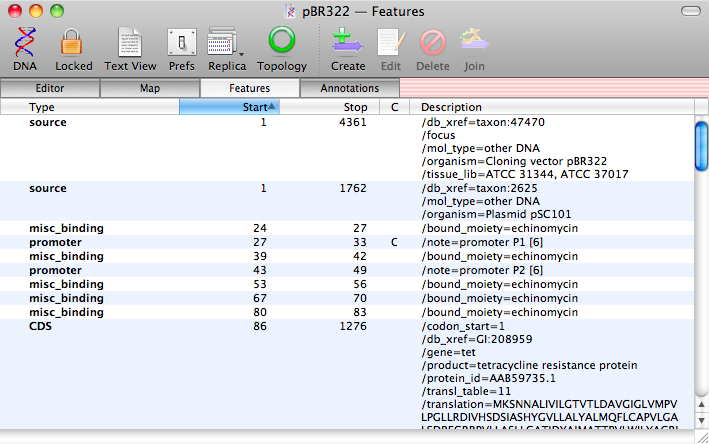Image resolution: width=709 pixels, height=444 pixels.
Task: Click the scroll down arrow
Action: point(701,420)
